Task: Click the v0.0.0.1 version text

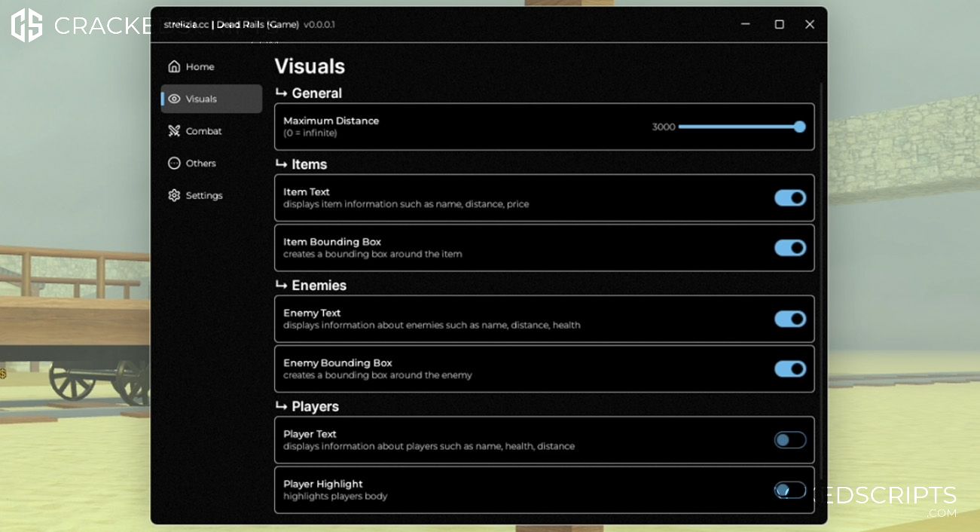Action: click(x=319, y=24)
